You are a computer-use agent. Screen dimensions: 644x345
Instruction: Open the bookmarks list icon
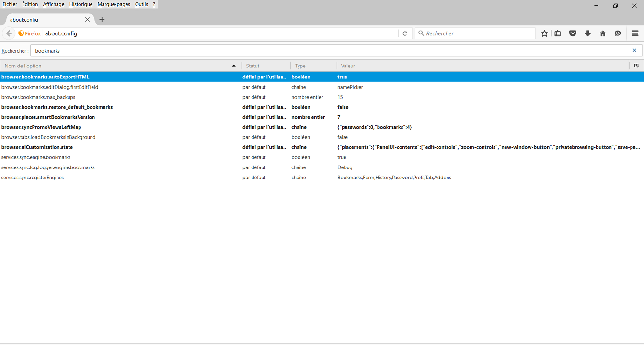pos(558,33)
